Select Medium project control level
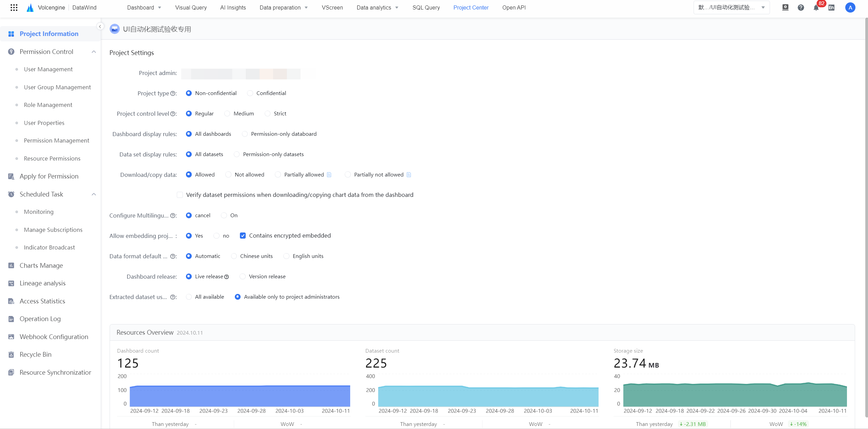The image size is (868, 429). pyautogui.click(x=227, y=114)
